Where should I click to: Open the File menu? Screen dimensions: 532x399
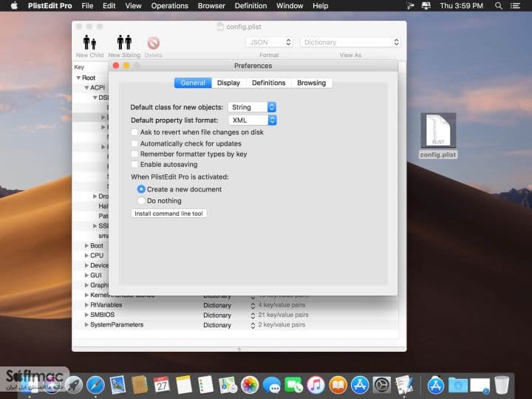click(87, 6)
